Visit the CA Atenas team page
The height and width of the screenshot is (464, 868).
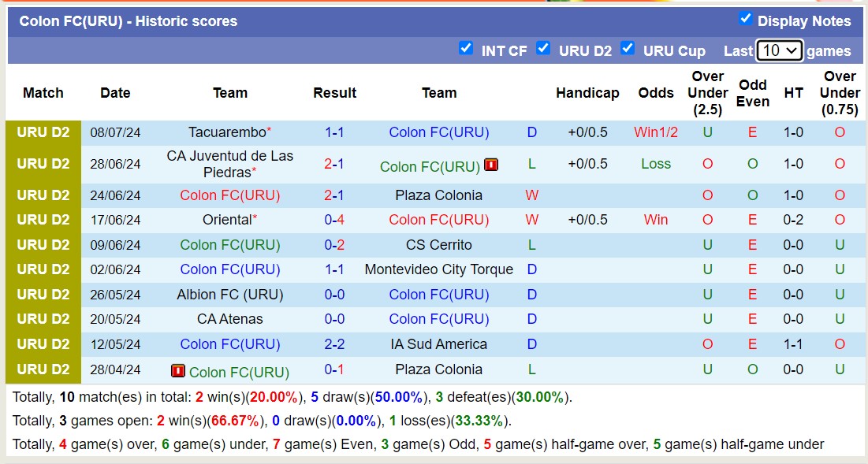[x=229, y=319]
